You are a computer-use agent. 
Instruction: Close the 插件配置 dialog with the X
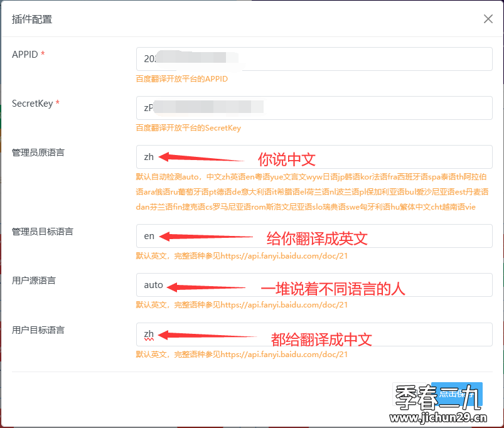pyautogui.click(x=488, y=19)
